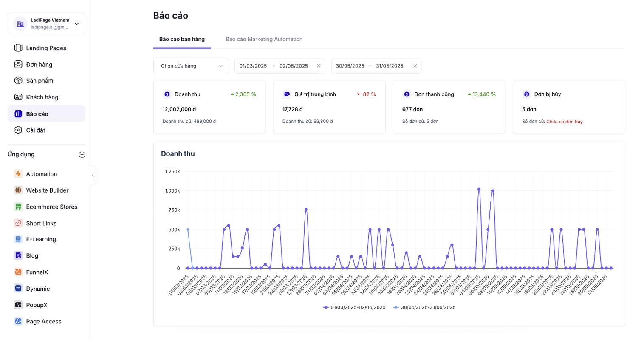This screenshot has width=644, height=340.
Task: Select the Báo cáo bán hàng tab
Action: click(x=182, y=39)
